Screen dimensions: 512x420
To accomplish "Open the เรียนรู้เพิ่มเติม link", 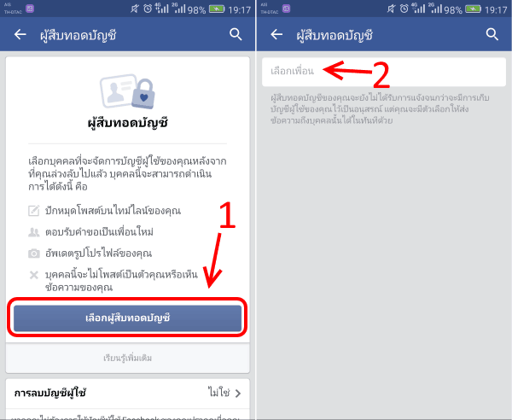I will point(127,359).
